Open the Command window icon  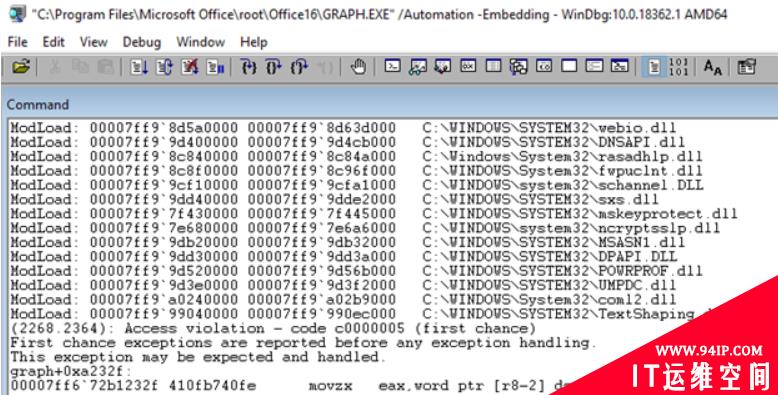coord(392,66)
